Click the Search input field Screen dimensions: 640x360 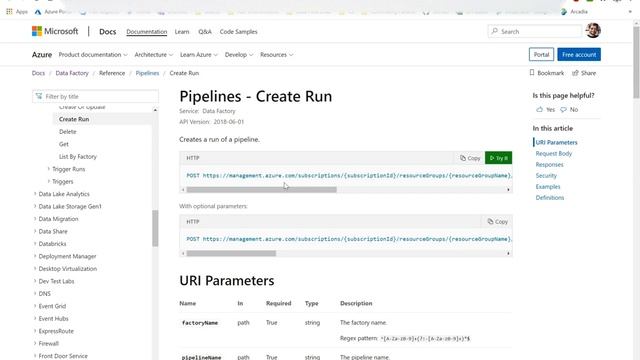534,31
